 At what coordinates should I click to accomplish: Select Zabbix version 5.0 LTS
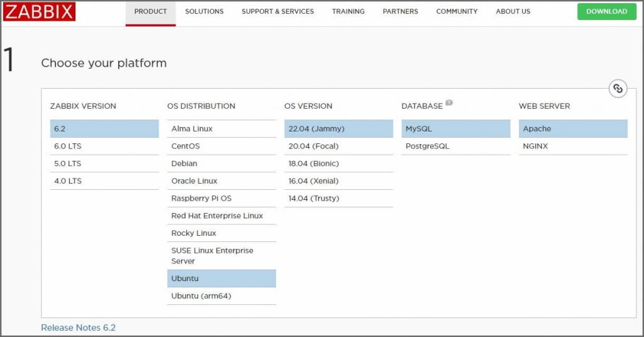click(104, 163)
